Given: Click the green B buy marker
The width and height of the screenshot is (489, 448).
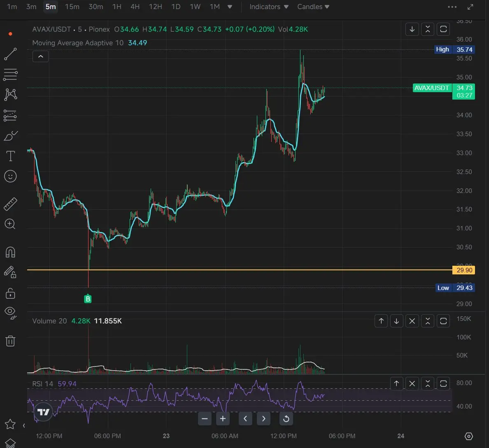Looking at the screenshot, I should point(88,299).
